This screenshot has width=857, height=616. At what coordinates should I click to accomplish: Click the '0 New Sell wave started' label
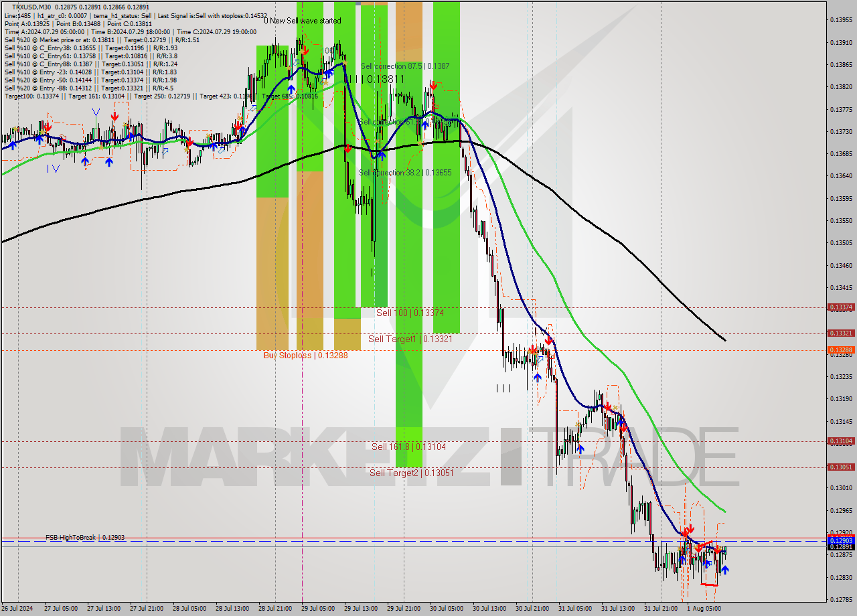(303, 21)
